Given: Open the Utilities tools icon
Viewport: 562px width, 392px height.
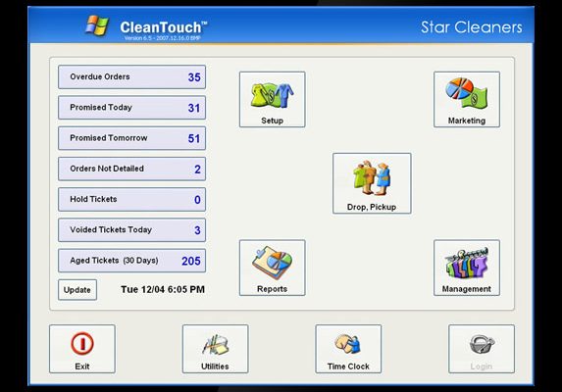Looking at the screenshot, I should tap(215, 344).
